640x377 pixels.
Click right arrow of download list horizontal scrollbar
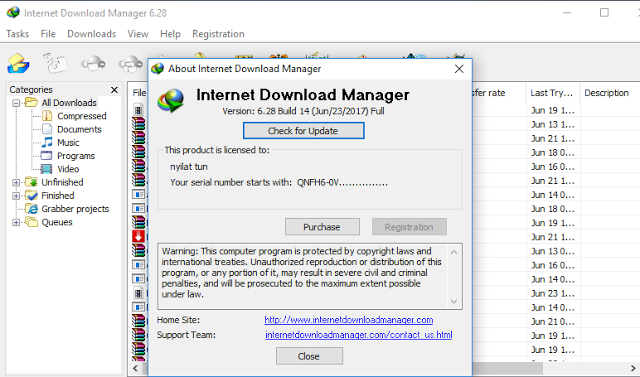(633, 368)
